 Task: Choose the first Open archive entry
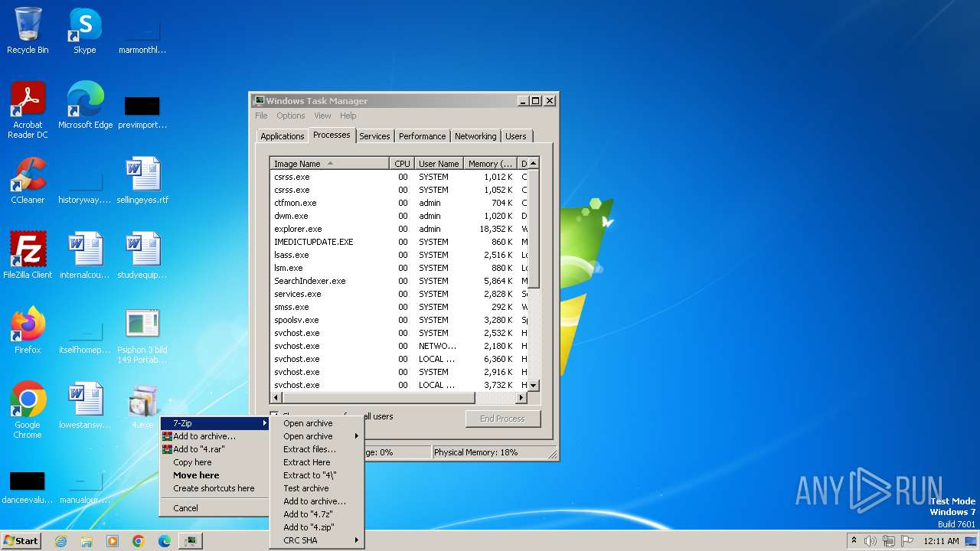point(317,423)
